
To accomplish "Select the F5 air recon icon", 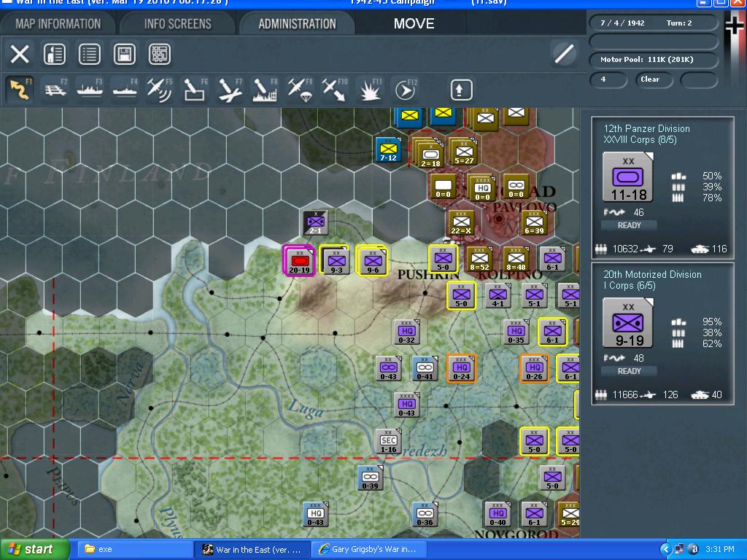I will (x=160, y=90).
